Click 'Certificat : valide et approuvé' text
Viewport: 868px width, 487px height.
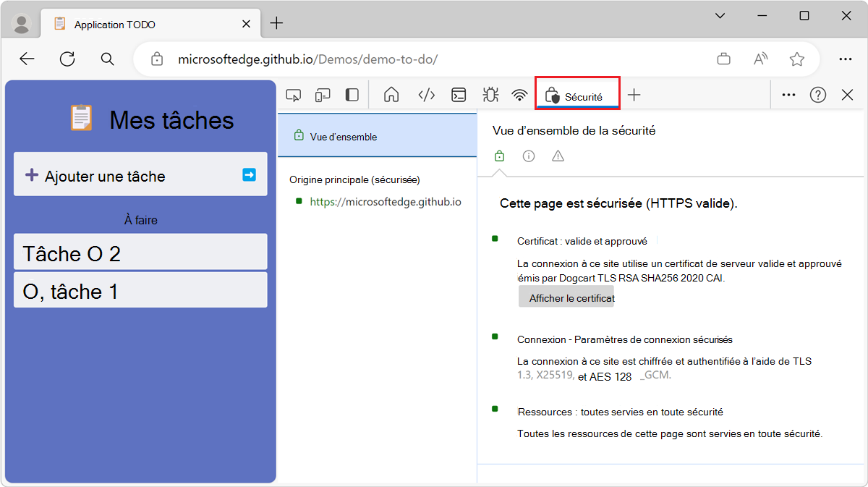(x=582, y=241)
